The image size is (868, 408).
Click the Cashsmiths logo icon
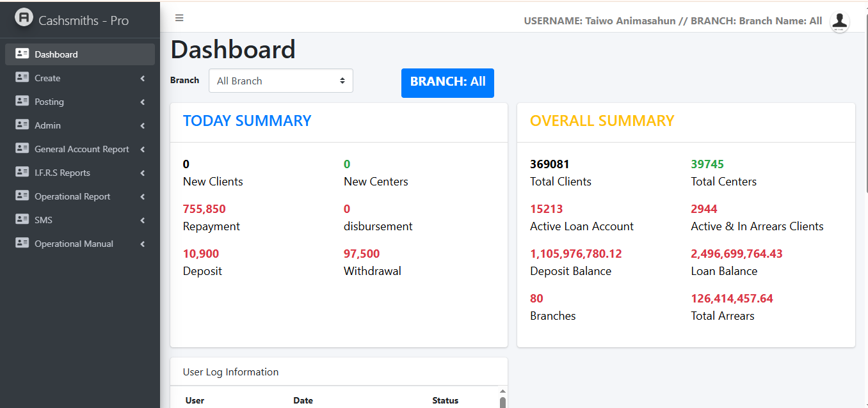pyautogui.click(x=24, y=18)
